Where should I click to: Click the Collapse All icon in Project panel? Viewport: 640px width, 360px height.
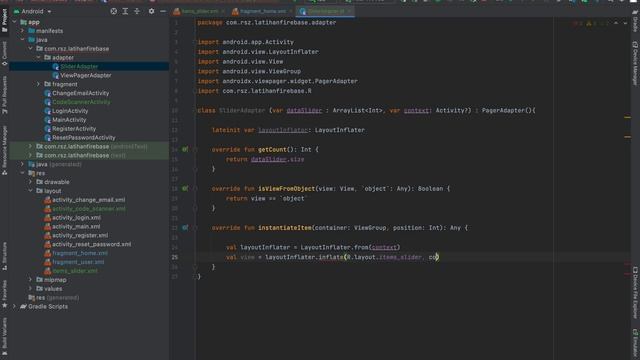point(137,11)
